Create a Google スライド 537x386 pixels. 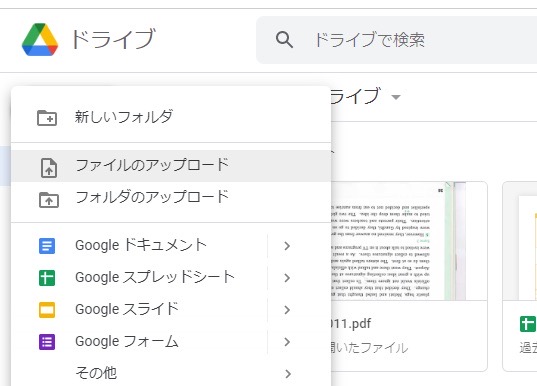(x=127, y=309)
